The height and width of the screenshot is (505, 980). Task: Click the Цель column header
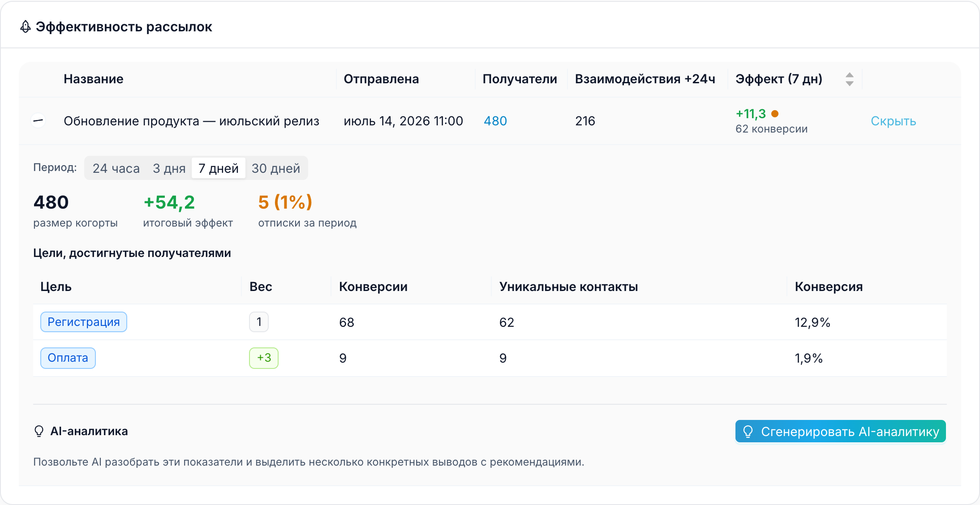56,287
